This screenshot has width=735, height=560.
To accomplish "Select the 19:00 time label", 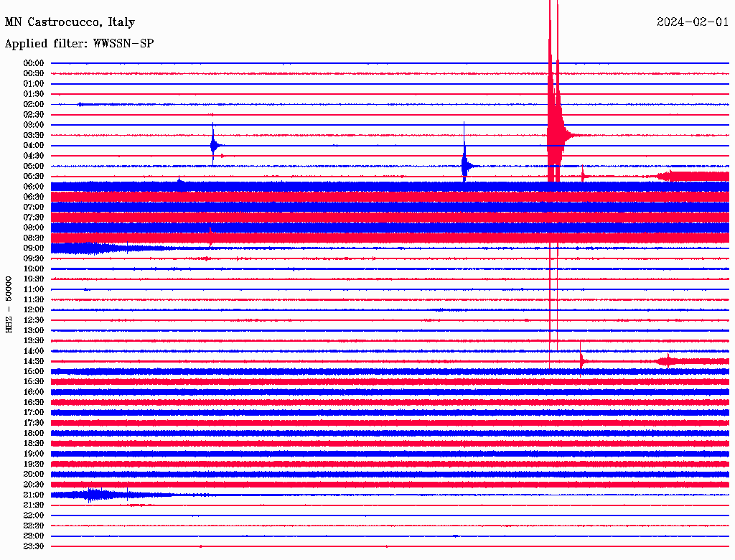I will click(34, 454).
